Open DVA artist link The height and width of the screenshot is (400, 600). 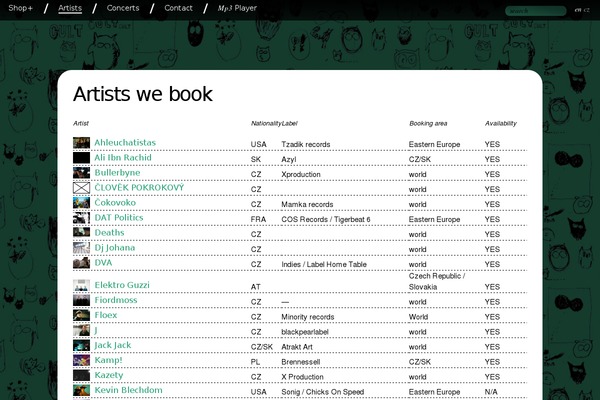point(103,263)
